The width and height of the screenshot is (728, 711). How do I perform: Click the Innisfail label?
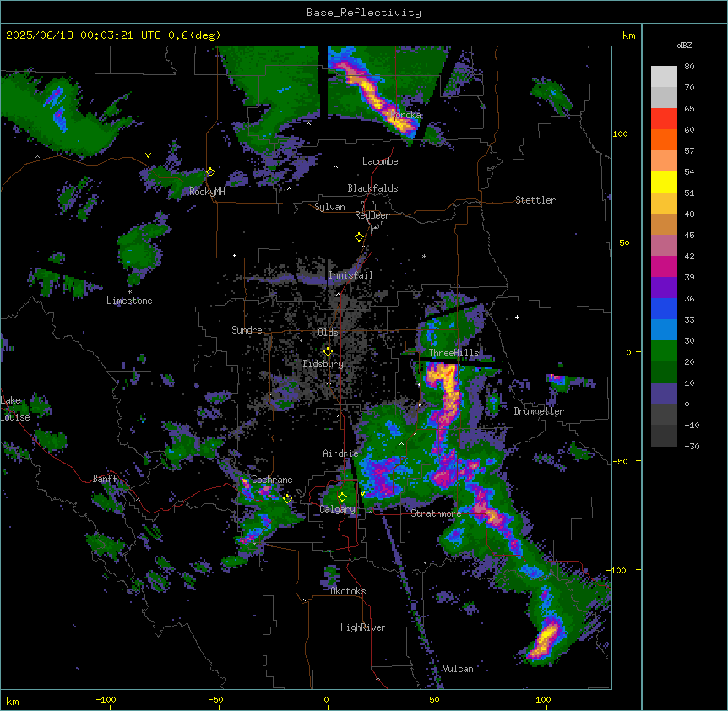pos(350,275)
